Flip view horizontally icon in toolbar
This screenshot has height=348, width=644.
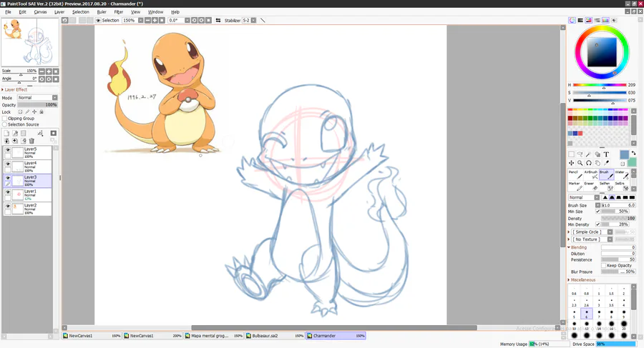click(x=218, y=20)
